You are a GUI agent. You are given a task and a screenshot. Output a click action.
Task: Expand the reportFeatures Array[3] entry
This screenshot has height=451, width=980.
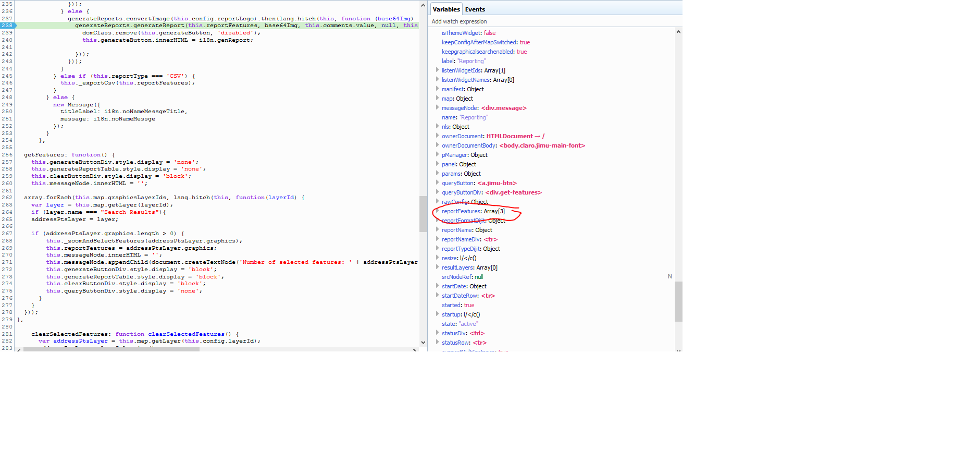coord(437,211)
